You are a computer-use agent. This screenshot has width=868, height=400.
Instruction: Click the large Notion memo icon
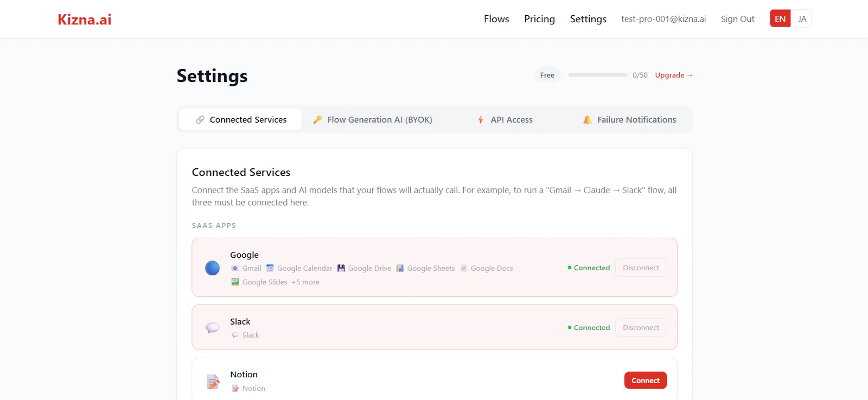tap(213, 381)
